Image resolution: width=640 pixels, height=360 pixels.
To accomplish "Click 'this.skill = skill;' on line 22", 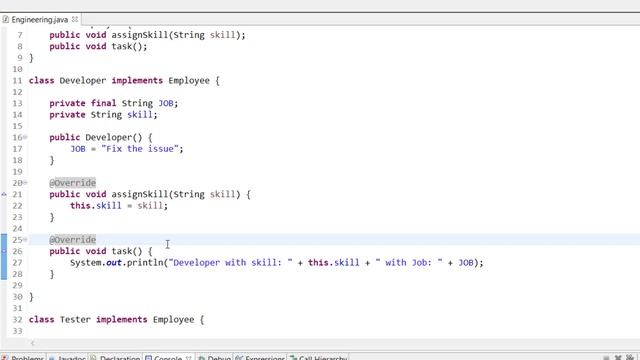I will point(119,205).
